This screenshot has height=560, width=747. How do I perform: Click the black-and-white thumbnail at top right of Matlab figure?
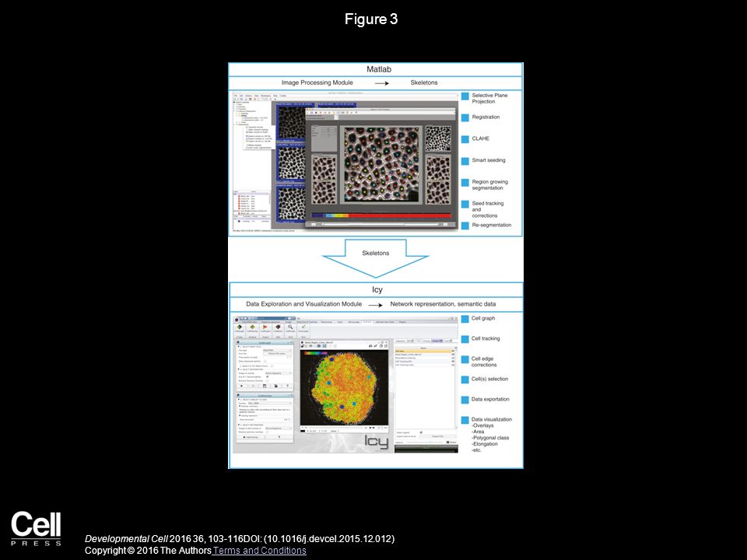click(x=438, y=138)
